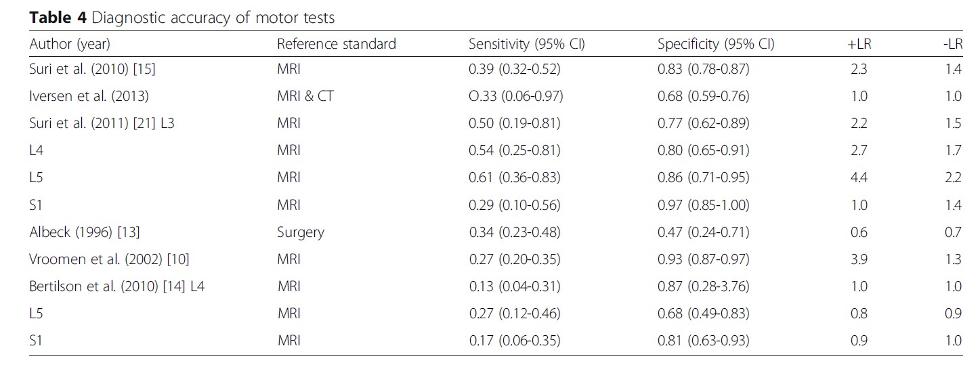Screen dimensions: 980x365
Task: Click the "MRI & CT" reference standard cell
Action: [x=305, y=96]
